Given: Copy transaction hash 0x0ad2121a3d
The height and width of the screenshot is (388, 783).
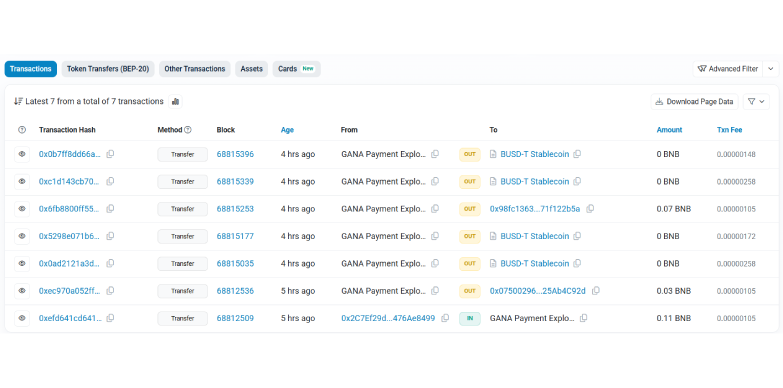Looking at the screenshot, I should 110,263.
